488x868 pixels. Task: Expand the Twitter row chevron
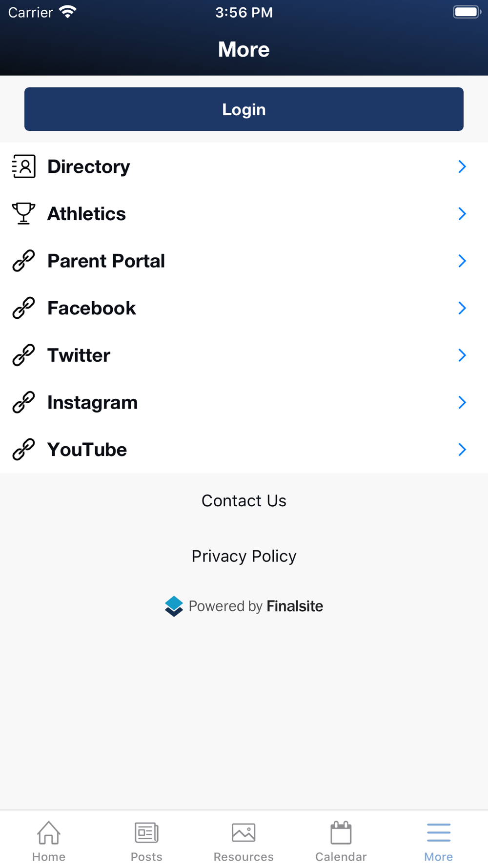pyautogui.click(x=462, y=355)
